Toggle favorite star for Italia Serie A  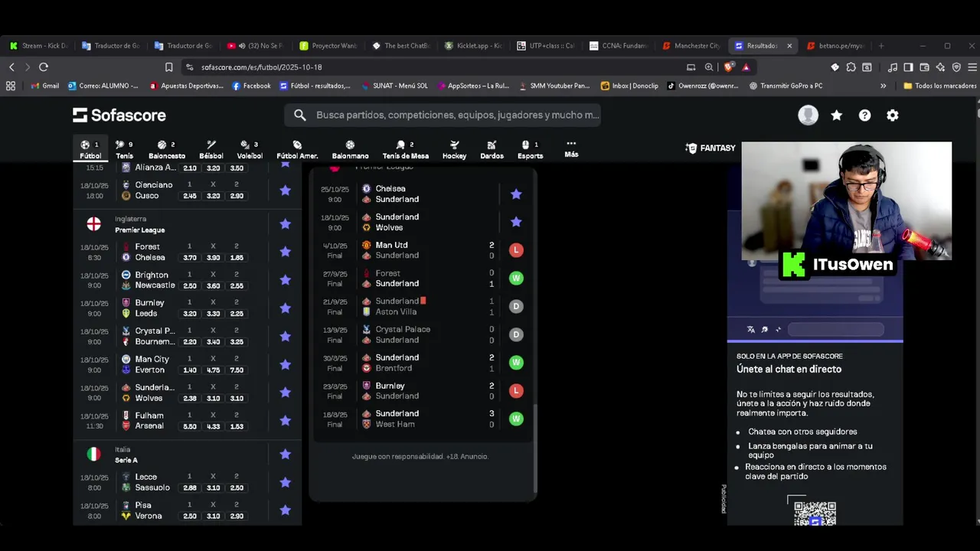pyautogui.click(x=286, y=455)
